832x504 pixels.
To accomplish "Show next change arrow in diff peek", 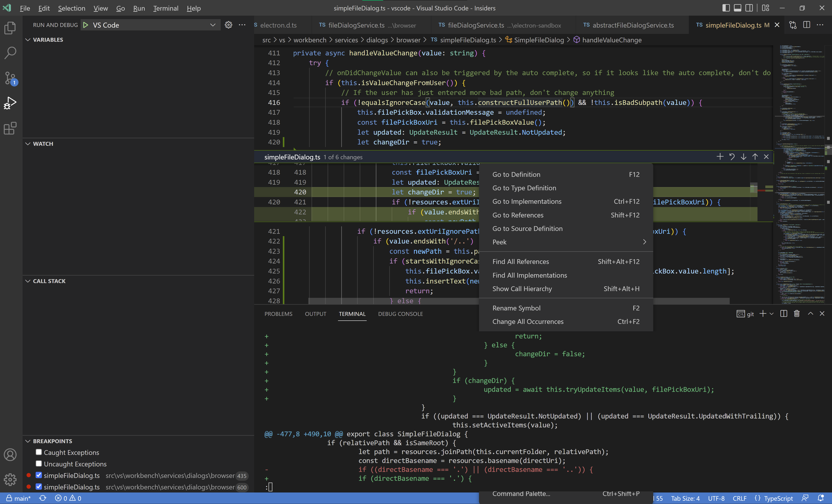I will (743, 157).
